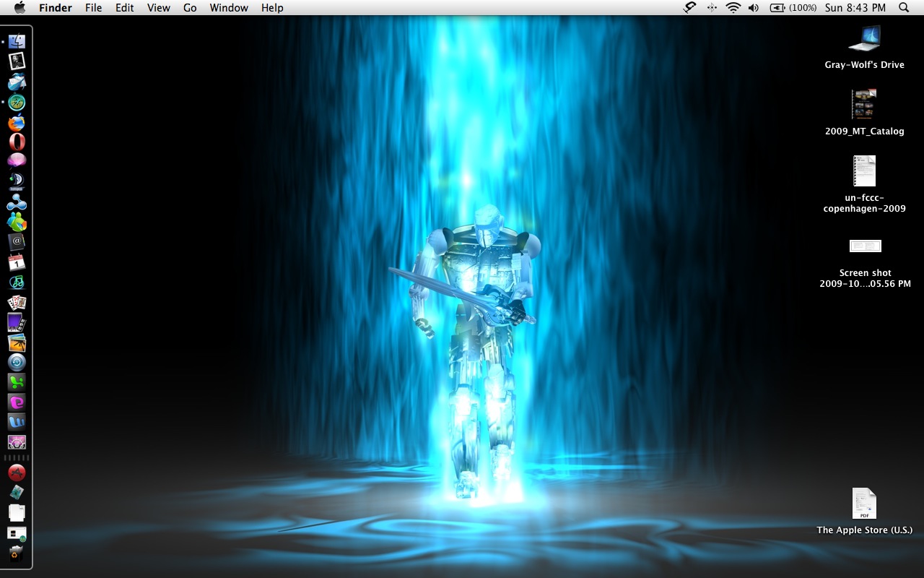Click the volume speaker menu bar icon
The width and height of the screenshot is (924, 578).
tap(754, 8)
